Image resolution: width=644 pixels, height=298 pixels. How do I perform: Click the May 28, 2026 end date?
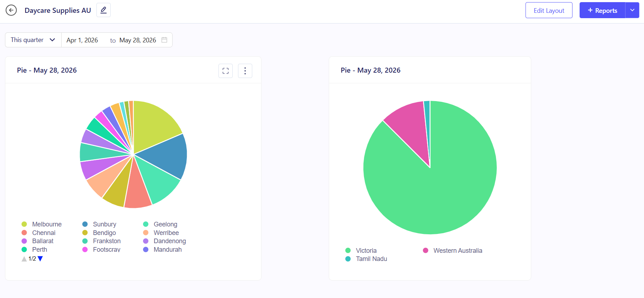pyautogui.click(x=138, y=40)
